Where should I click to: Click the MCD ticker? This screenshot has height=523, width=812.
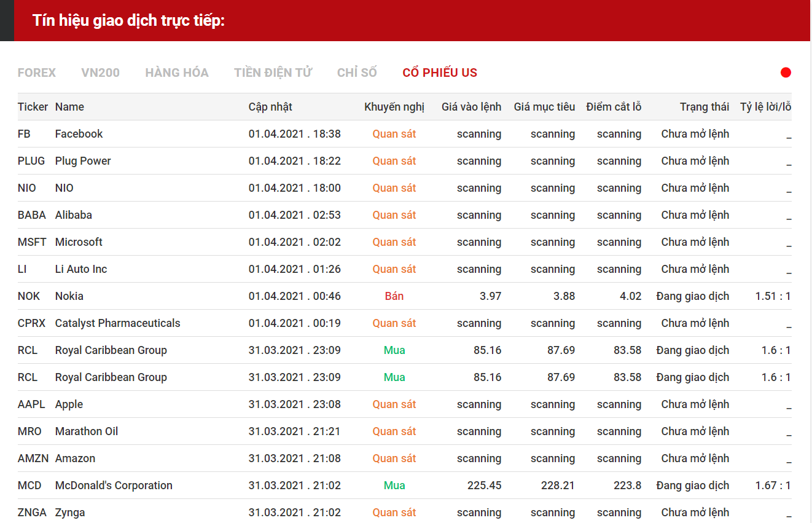29,486
